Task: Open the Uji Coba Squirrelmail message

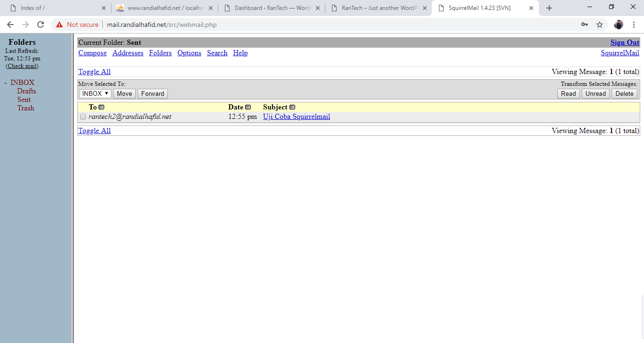Action: (297, 117)
